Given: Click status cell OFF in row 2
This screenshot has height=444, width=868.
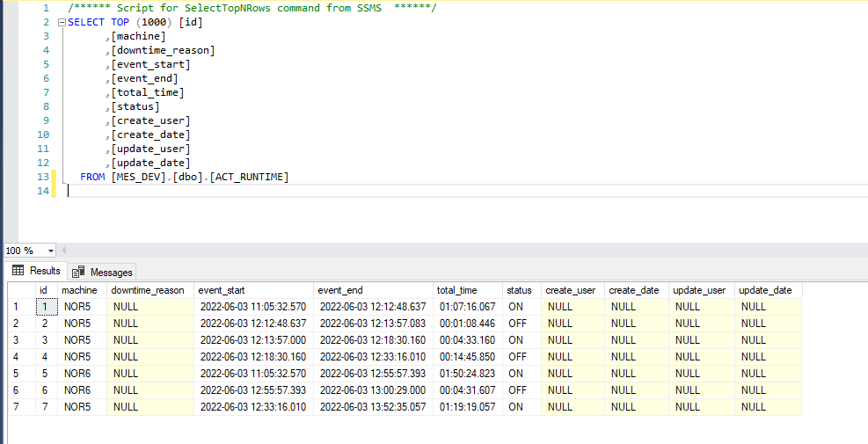Looking at the screenshot, I should click(x=522, y=324).
